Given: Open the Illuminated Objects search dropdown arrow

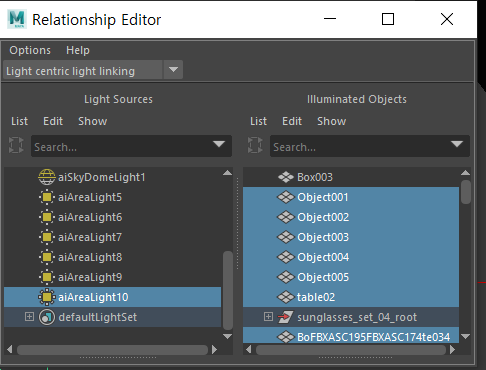Looking at the screenshot, I should click(457, 144).
